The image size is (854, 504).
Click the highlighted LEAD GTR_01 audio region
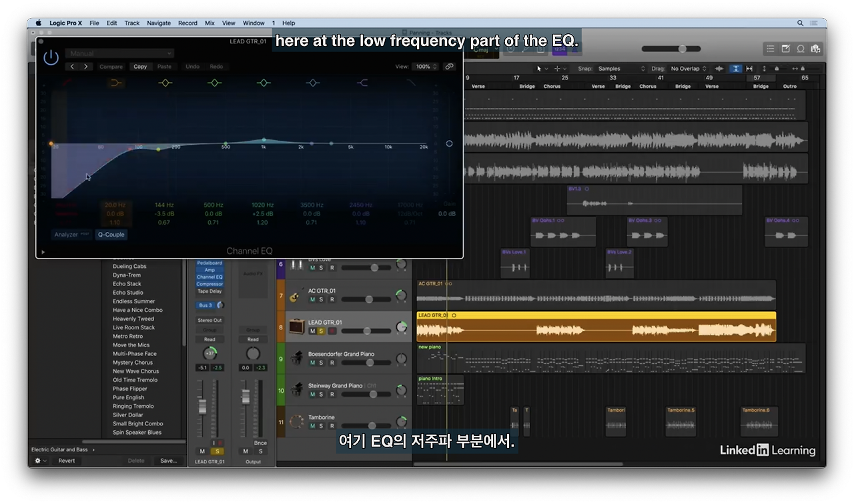tap(596, 327)
